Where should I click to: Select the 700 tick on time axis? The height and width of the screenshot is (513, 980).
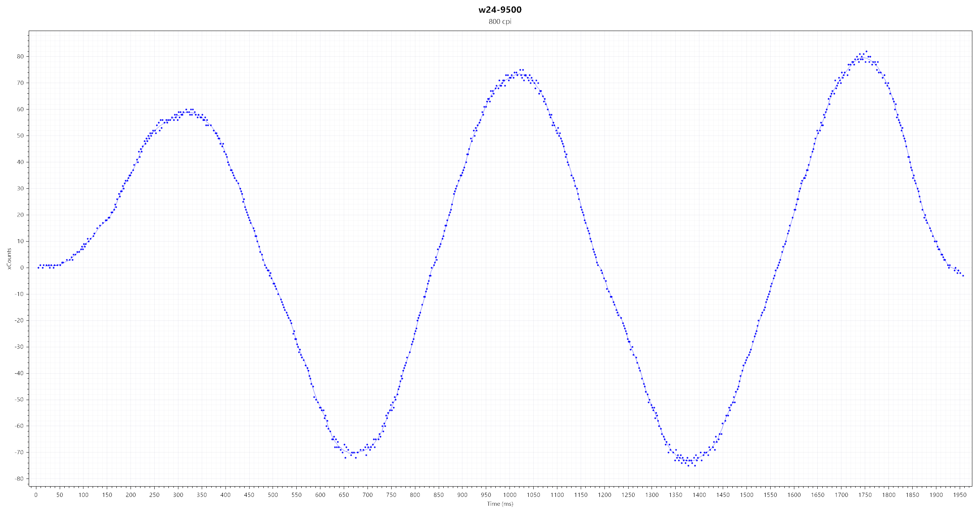[x=367, y=495]
